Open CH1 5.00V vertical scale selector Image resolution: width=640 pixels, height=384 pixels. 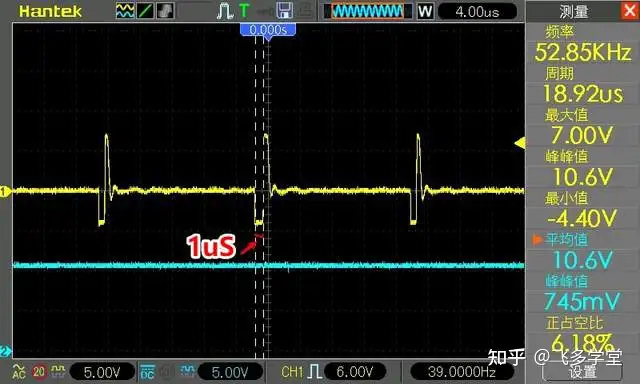click(102, 372)
